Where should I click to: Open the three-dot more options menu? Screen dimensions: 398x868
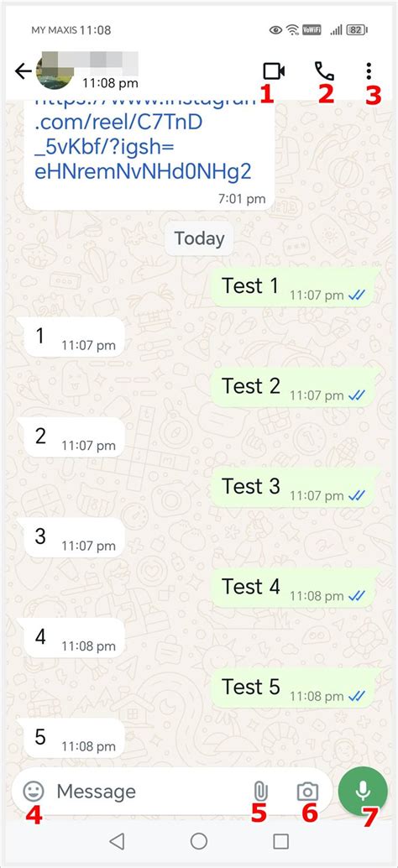point(369,71)
